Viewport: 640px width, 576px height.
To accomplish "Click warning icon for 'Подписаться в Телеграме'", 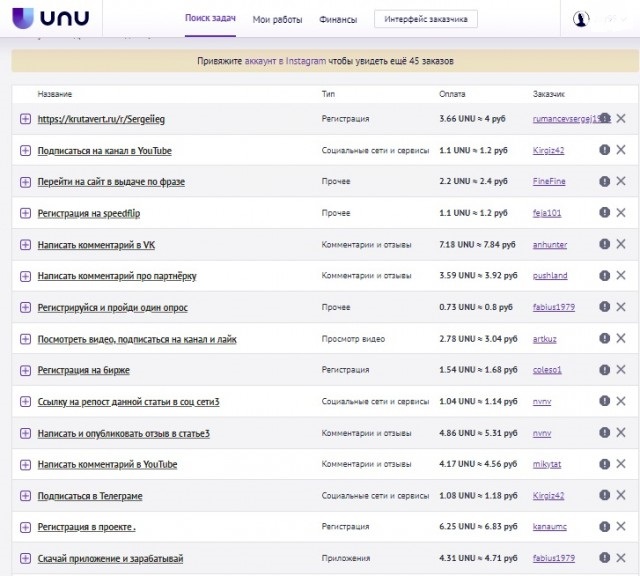I will (x=604, y=495).
